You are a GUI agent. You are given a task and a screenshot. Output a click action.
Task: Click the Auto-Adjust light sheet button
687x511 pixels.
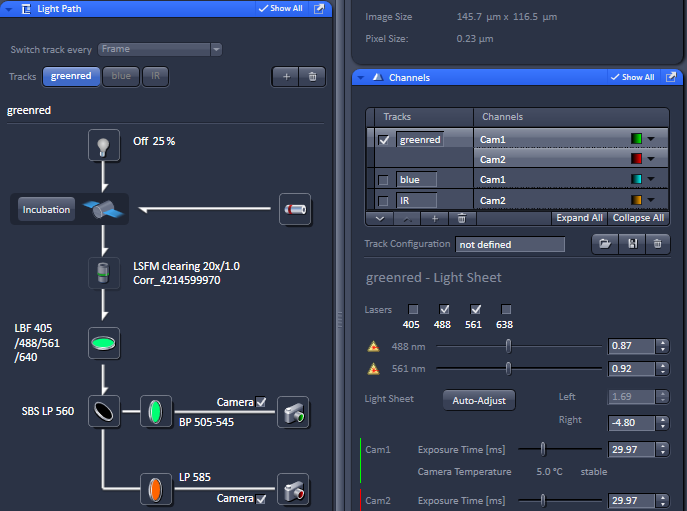pos(478,400)
